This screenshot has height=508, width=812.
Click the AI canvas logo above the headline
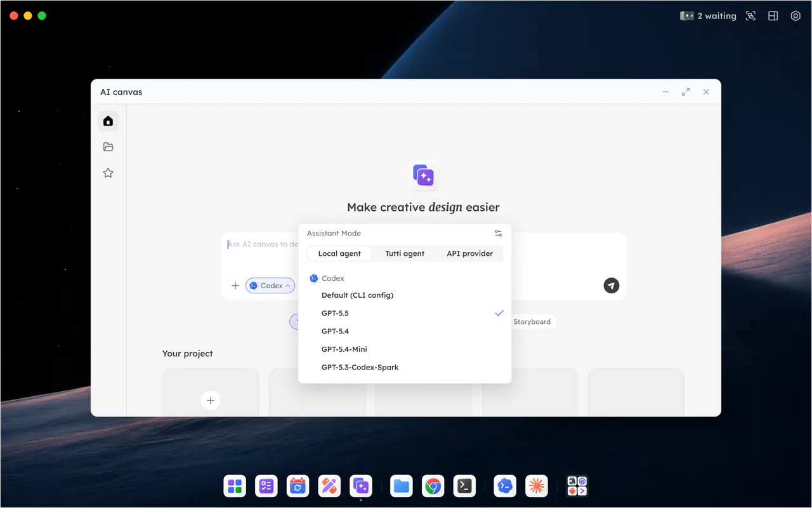[423, 175]
